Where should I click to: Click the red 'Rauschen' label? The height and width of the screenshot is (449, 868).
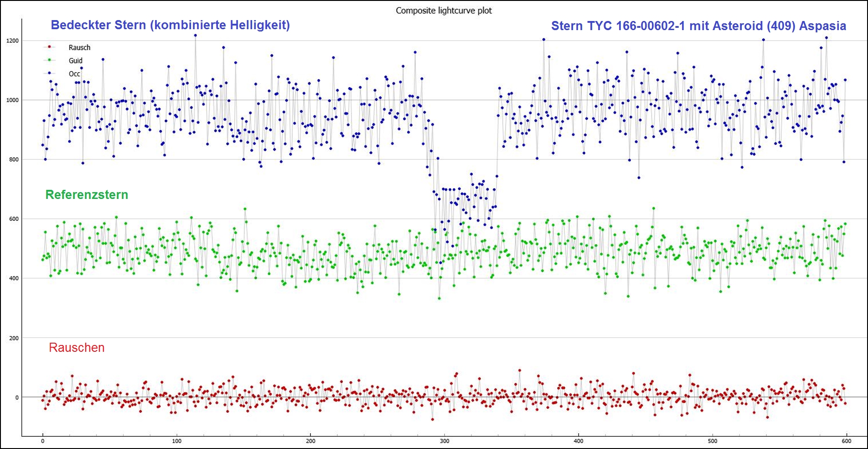pyautogui.click(x=77, y=348)
